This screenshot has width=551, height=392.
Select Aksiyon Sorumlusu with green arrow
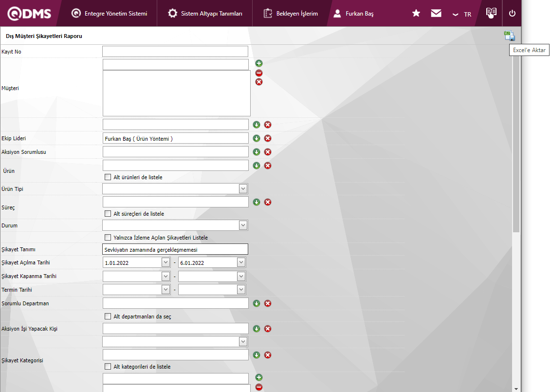257,152
